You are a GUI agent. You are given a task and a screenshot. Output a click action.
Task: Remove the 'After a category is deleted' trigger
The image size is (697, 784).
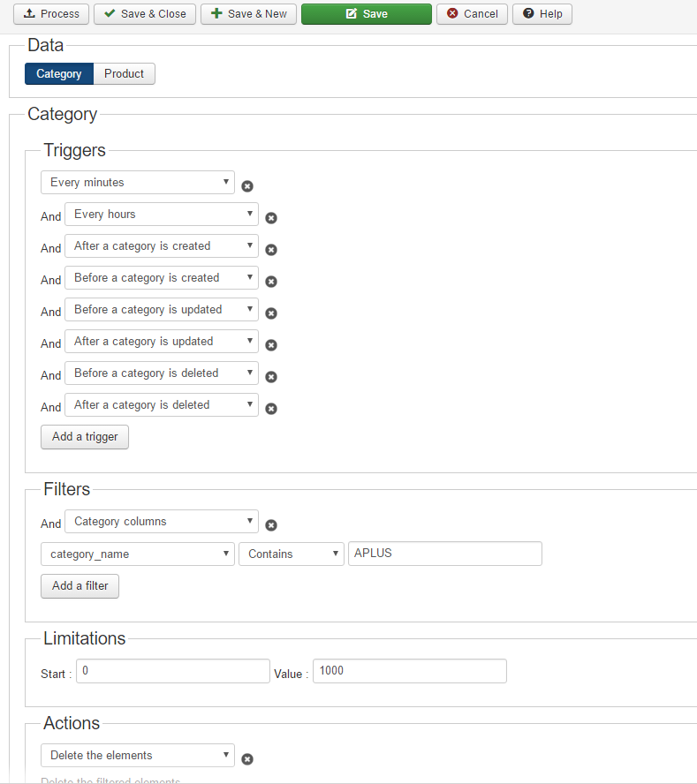click(x=271, y=409)
